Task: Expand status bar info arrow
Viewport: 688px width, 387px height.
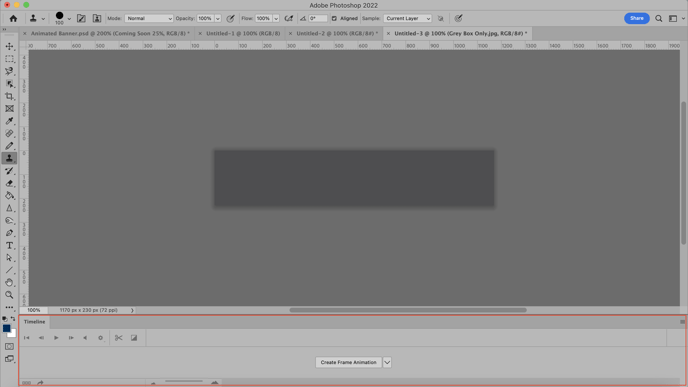Action: pos(132,310)
